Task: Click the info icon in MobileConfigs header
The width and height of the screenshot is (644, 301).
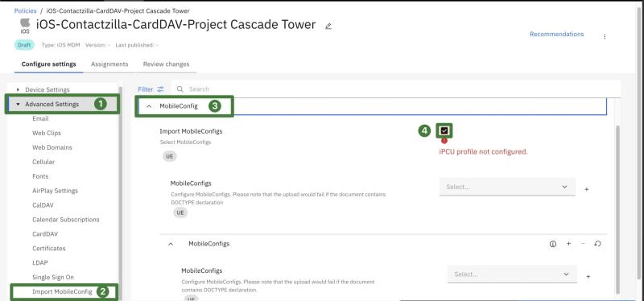Action: point(553,244)
